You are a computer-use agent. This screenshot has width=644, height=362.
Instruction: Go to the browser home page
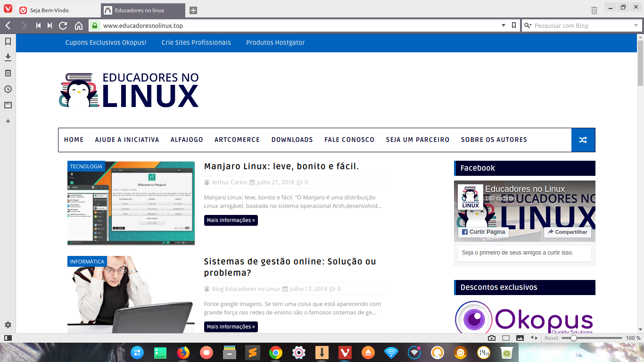pos(79,25)
